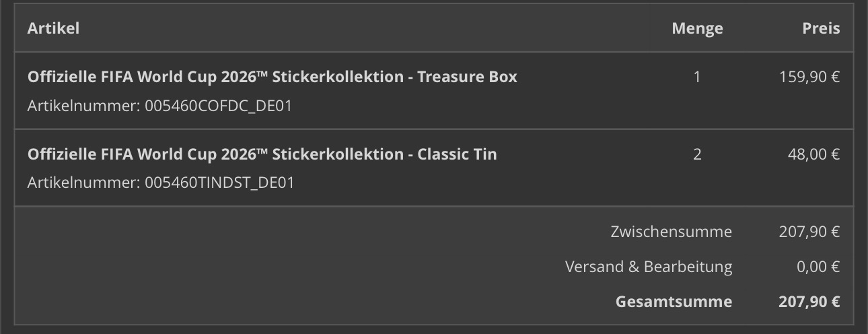Click the Artikelnummer label under Treasure Box
The height and width of the screenshot is (334, 868).
83,106
